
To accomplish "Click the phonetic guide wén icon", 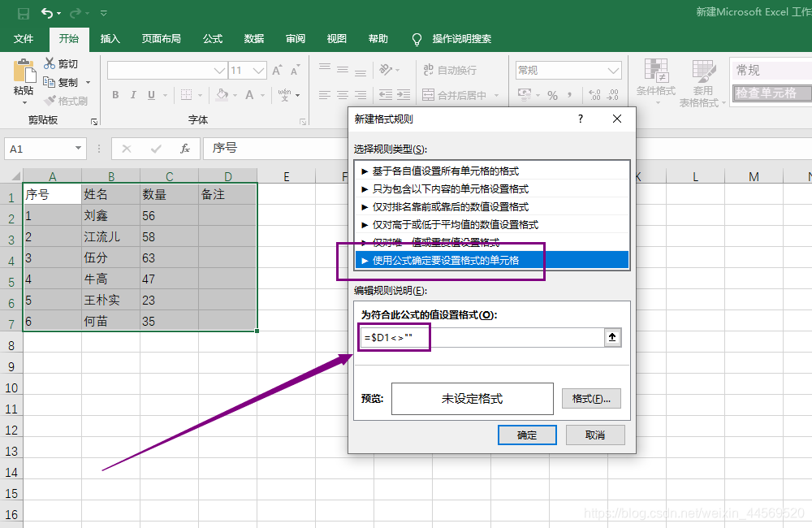I will [285, 94].
